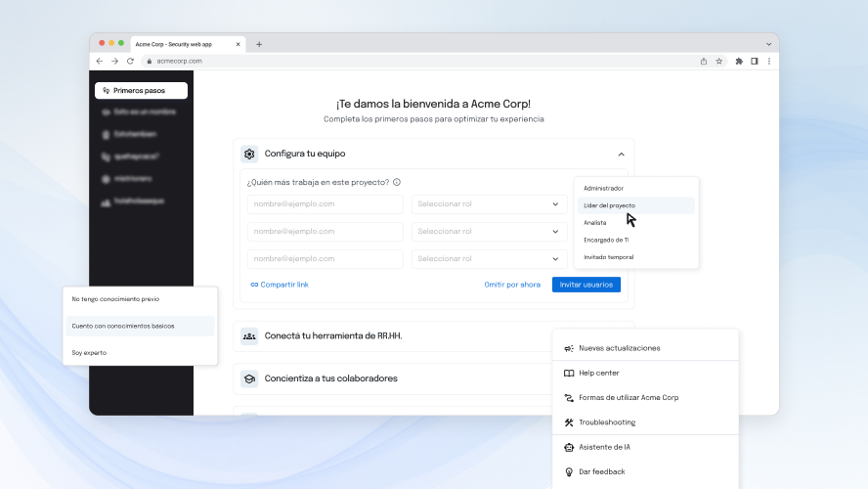This screenshot has height=489, width=868.
Task: Click the lightbulb icon for Dar feedback
Action: pos(569,471)
